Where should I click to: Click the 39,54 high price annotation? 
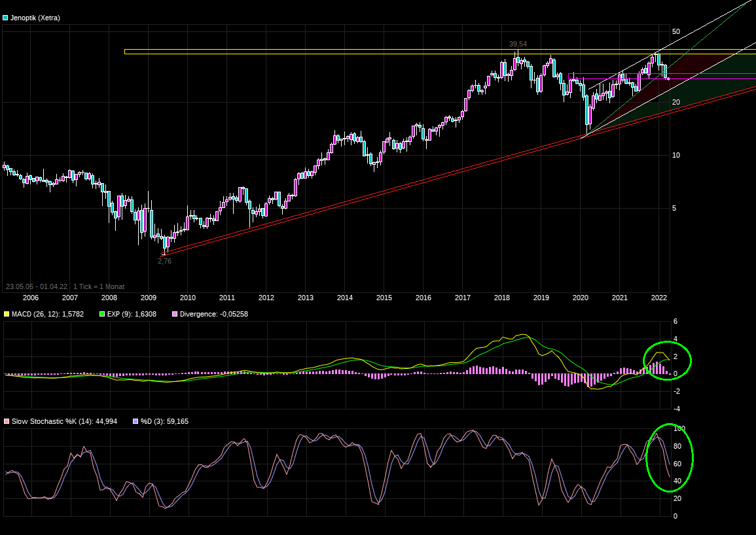click(x=518, y=44)
